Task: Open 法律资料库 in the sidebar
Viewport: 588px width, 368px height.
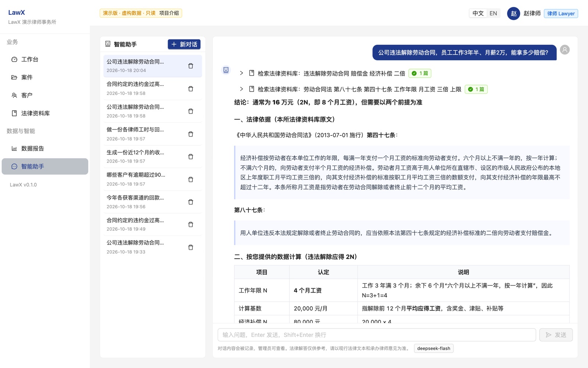Action: [x=45, y=113]
